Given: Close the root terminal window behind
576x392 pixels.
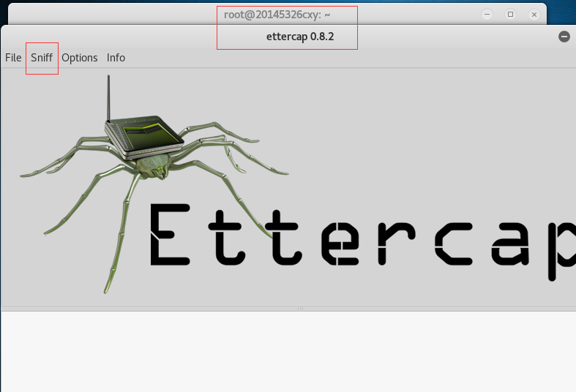Looking at the screenshot, I should [534, 15].
